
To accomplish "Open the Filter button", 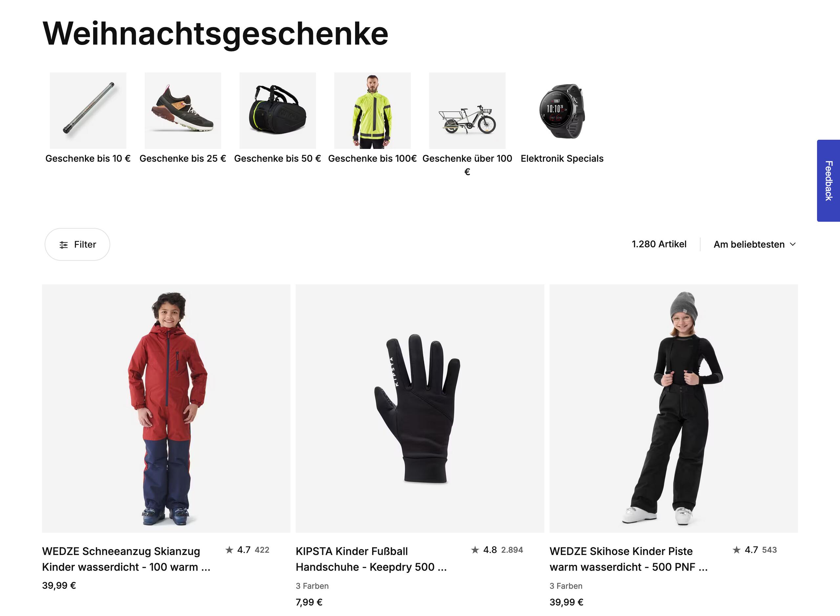I will 77,244.
